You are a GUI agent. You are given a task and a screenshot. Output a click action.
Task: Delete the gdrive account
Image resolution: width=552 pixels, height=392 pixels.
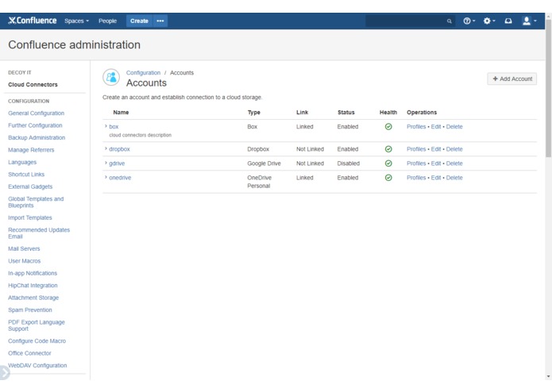(454, 163)
